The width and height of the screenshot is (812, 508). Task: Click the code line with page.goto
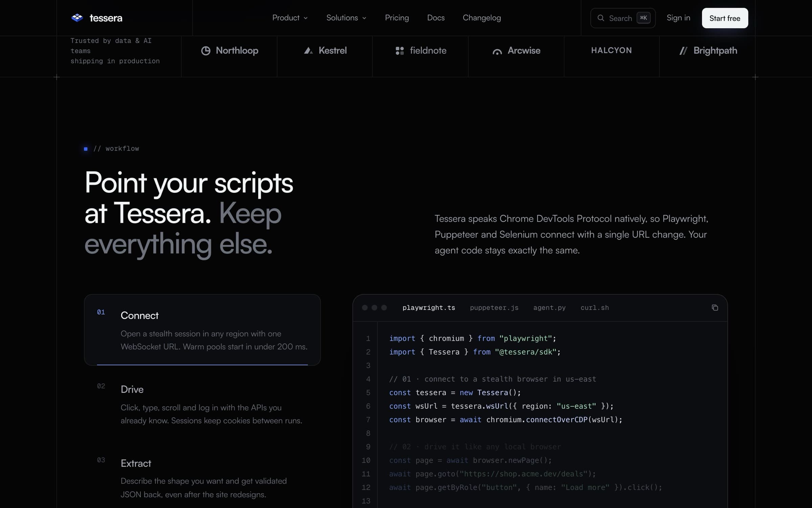pyautogui.click(x=492, y=474)
